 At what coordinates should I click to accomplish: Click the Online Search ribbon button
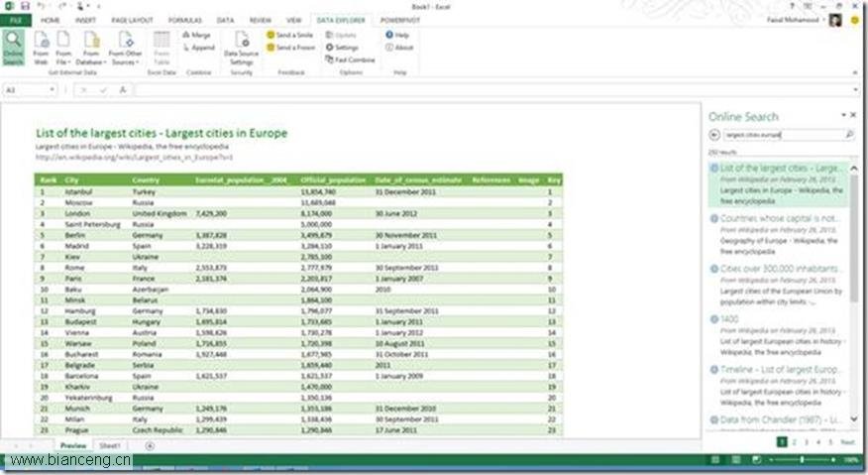click(x=13, y=49)
